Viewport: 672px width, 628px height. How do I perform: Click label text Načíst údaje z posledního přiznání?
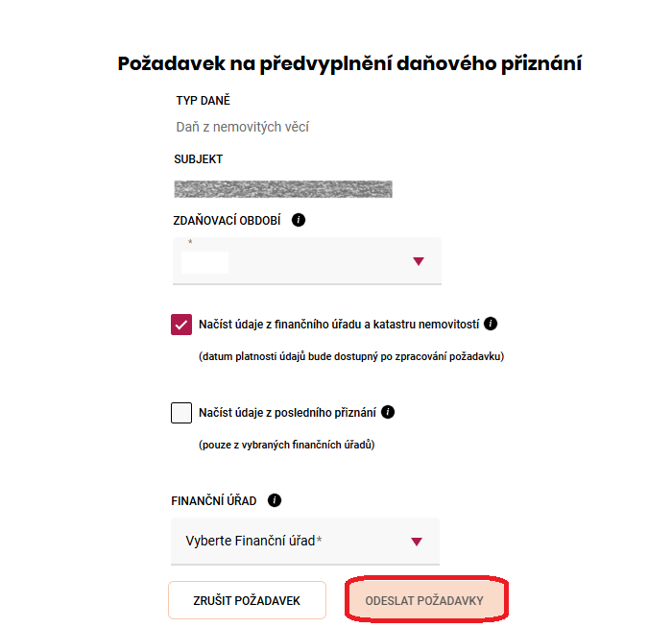[287, 413]
